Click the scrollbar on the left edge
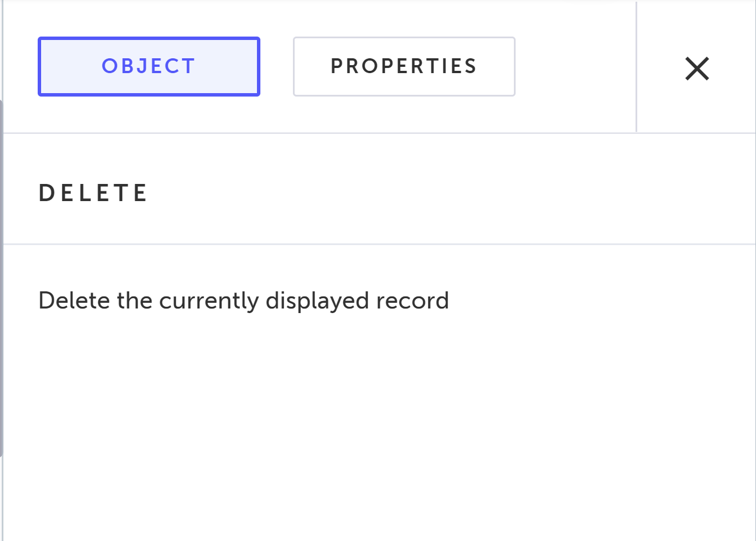The width and height of the screenshot is (756, 541). point(1,279)
